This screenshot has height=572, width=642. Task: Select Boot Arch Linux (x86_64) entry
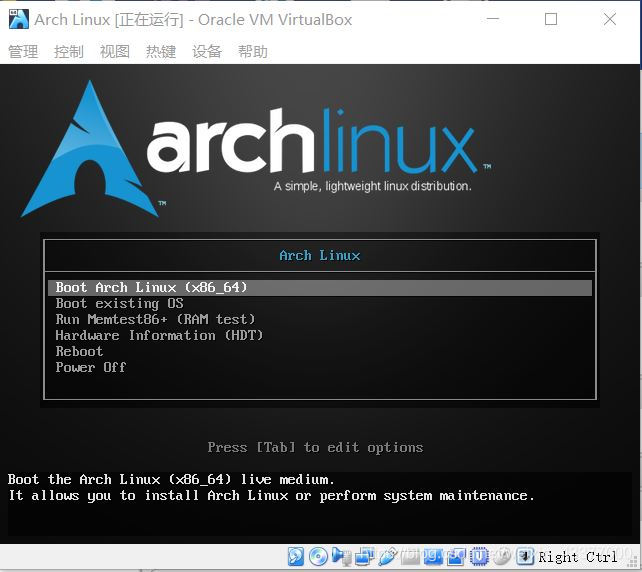[320, 287]
